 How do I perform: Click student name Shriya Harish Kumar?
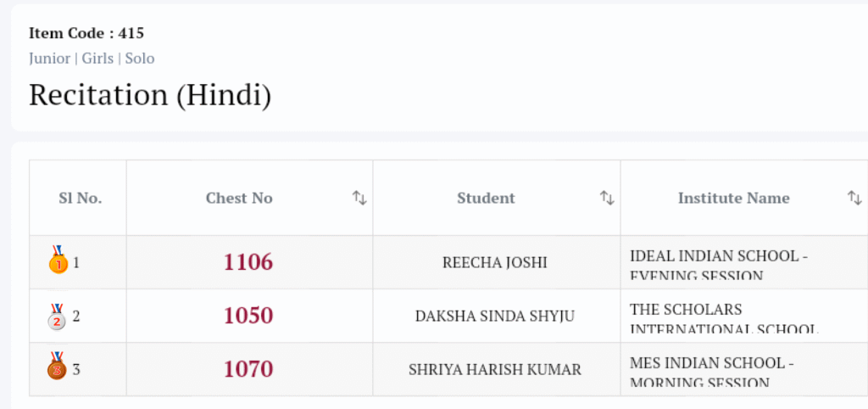tap(495, 369)
